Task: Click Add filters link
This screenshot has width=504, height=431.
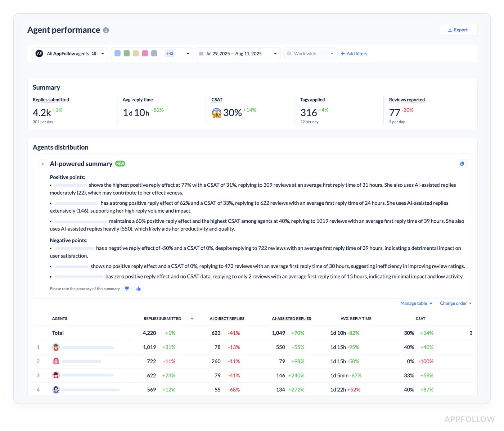Action: point(354,54)
